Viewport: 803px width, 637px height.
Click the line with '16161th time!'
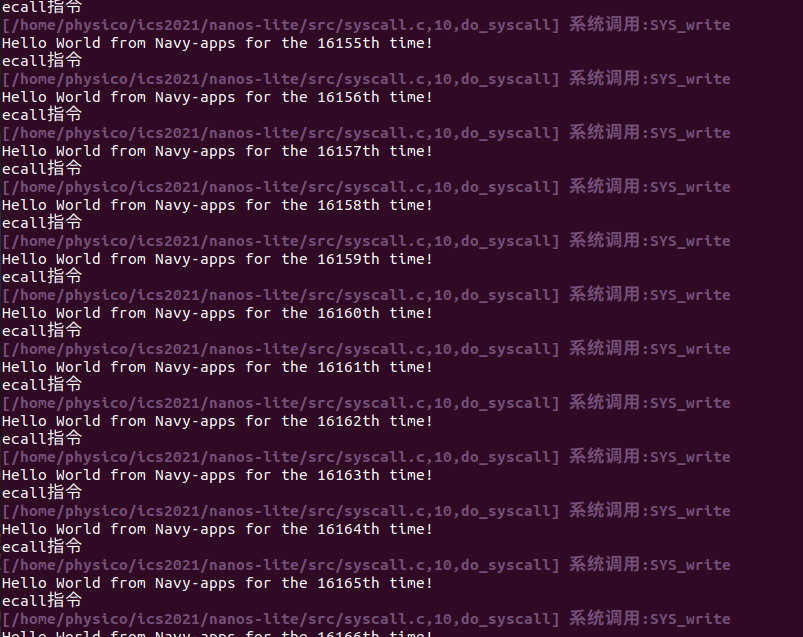[x=217, y=368]
